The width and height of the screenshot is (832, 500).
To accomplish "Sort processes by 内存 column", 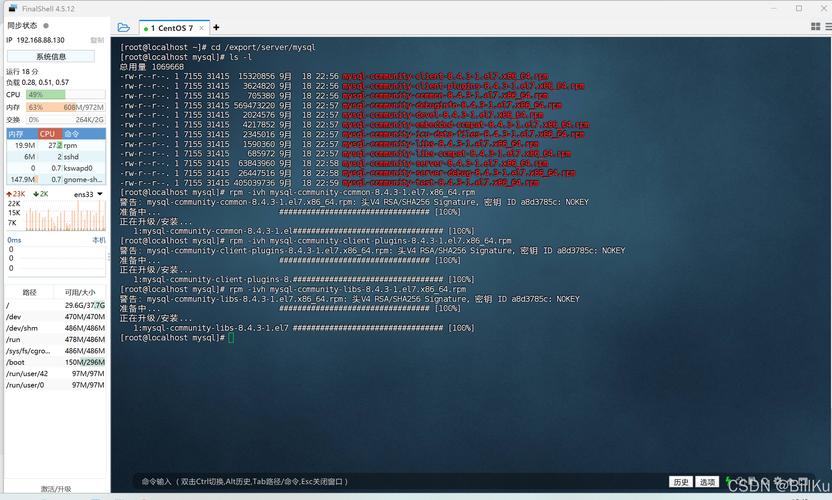I will coord(16,133).
